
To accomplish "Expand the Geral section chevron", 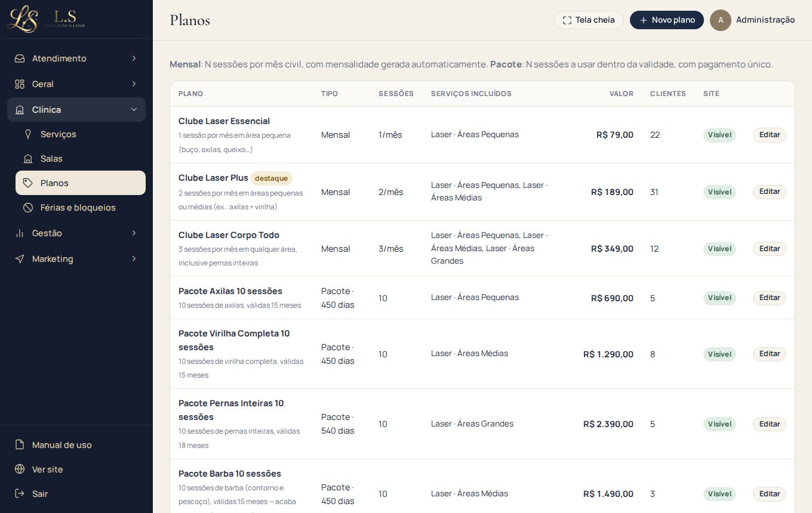I will [x=134, y=84].
